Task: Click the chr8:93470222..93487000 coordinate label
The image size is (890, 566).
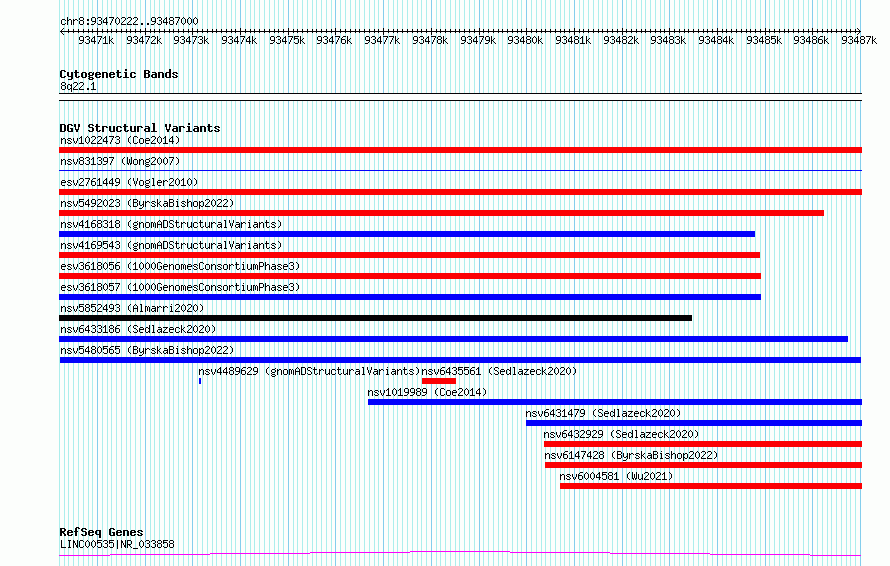Action: (129, 22)
